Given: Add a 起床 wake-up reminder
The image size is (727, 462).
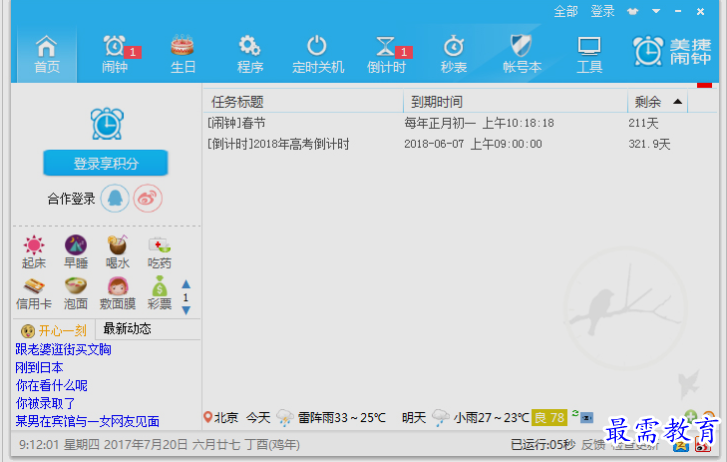Looking at the screenshot, I should click(x=34, y=252).
